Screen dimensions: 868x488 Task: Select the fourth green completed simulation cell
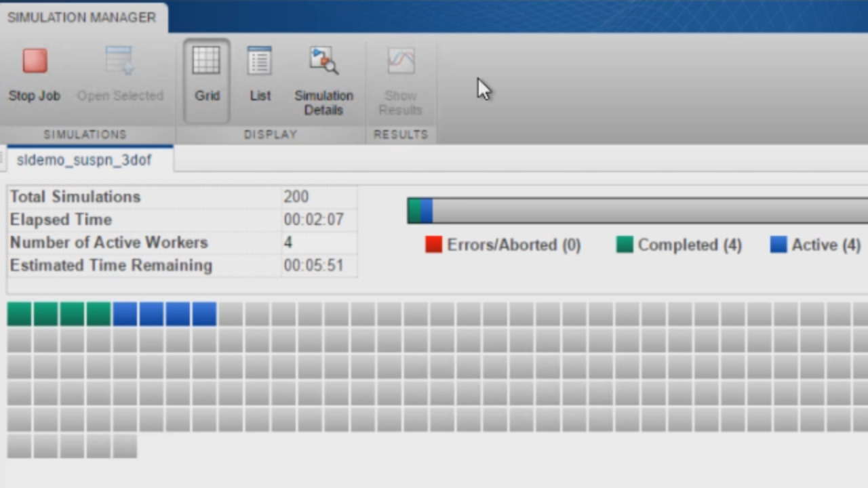coord(98,314)
